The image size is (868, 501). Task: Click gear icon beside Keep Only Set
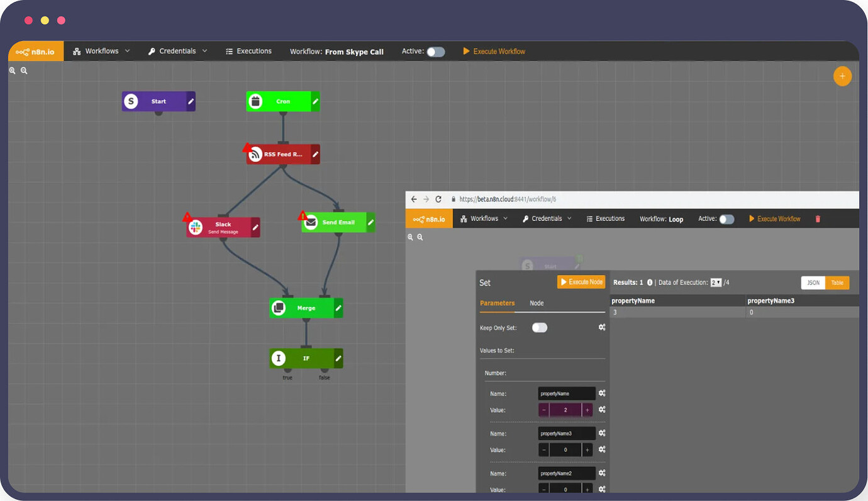[x=602, y=327]
